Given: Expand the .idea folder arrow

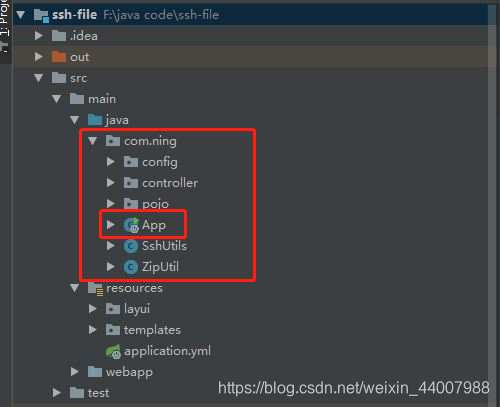Looking at the screenshot, I should pos(39,36).
